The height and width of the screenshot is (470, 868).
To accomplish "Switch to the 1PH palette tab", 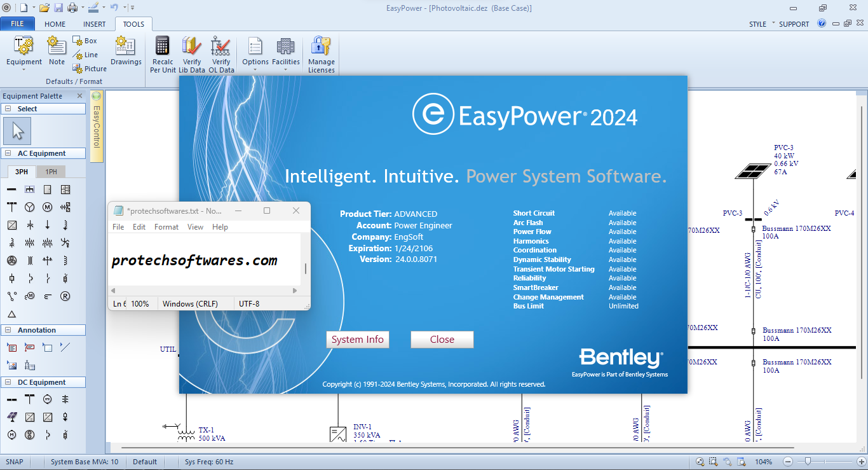I will pyautogui.click(x=51, y=172).
